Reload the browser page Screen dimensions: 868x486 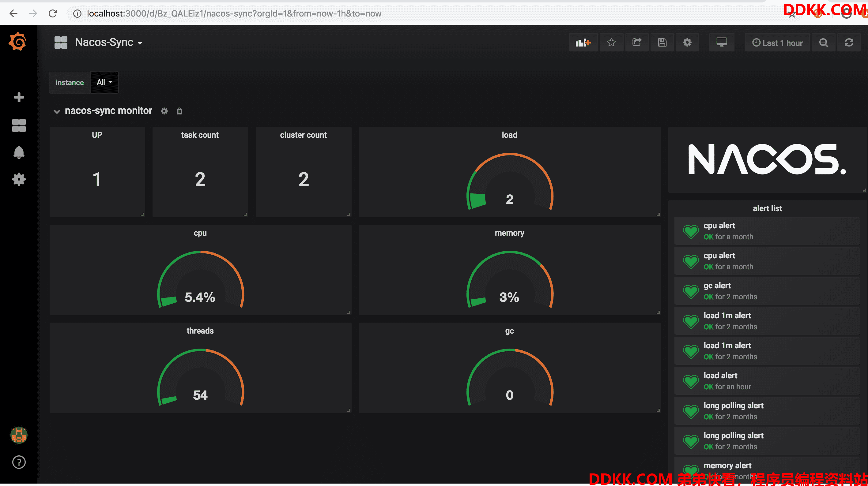[x=53, y=13]
